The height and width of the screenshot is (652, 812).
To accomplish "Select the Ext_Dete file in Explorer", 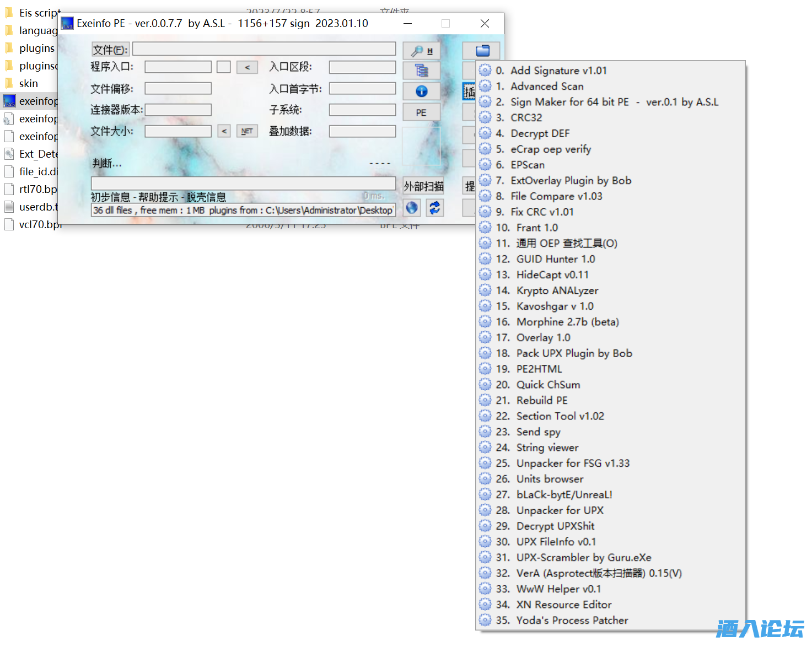I will click(30, 154).
